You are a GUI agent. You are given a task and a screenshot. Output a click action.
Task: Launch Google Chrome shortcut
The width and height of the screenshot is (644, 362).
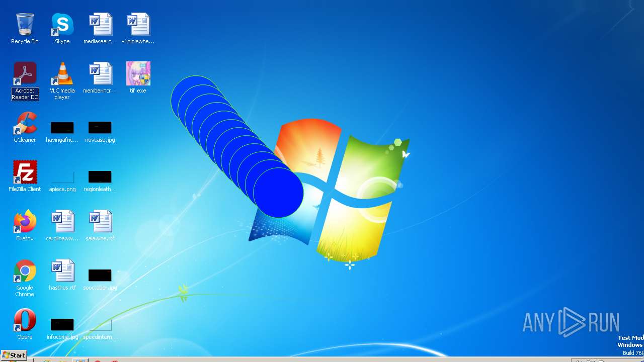pos(25,278)
